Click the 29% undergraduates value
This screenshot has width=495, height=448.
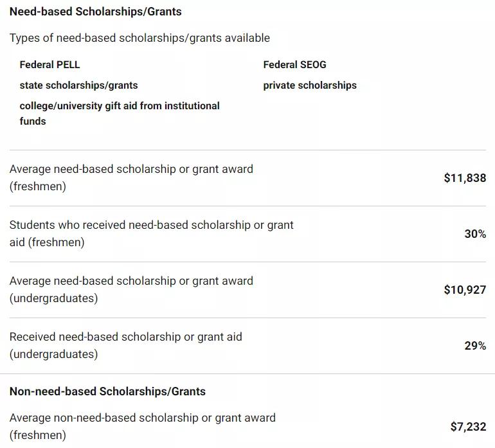tap(475, 345)
